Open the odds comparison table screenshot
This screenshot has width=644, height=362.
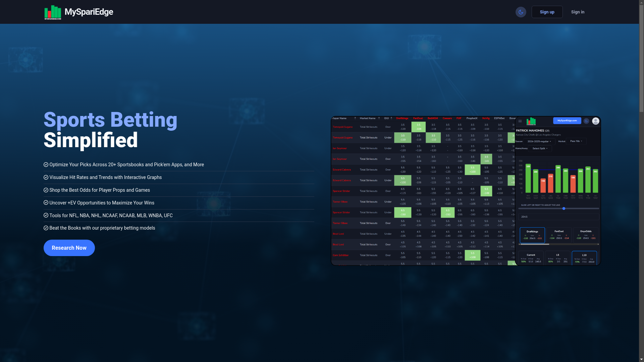[423, 191]
